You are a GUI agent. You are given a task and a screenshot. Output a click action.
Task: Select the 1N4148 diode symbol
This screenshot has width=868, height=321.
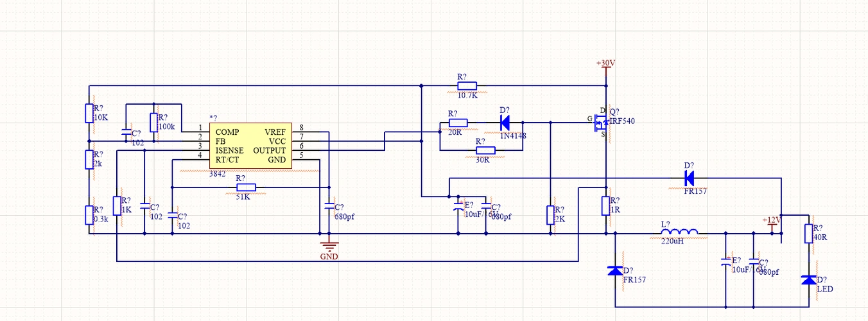(x=505, y=122)
